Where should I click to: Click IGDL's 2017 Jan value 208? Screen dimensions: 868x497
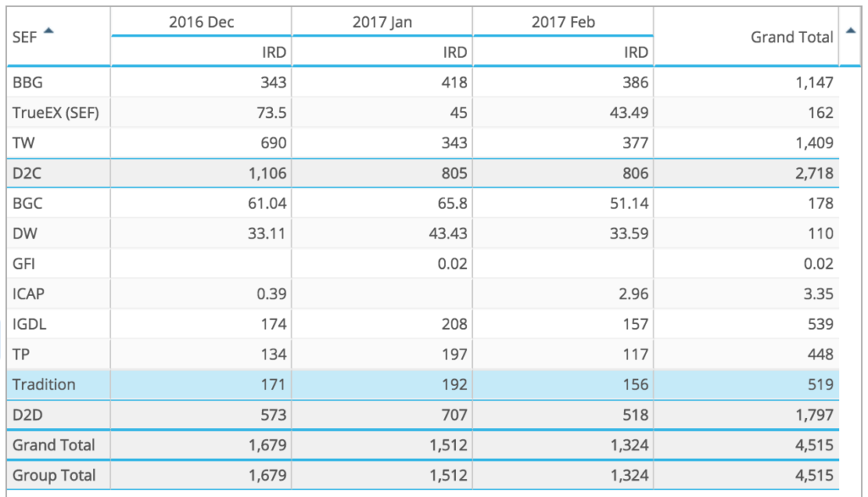(454, 324)
